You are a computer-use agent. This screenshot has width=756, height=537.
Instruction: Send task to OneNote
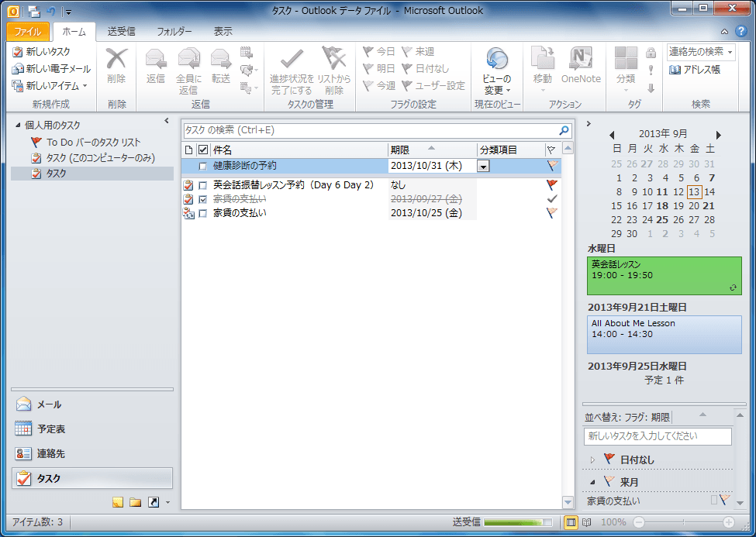coord(581,66)
